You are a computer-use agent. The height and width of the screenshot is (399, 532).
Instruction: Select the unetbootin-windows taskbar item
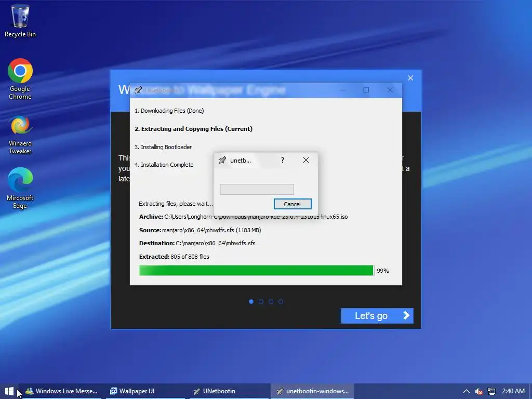point(312,391)
